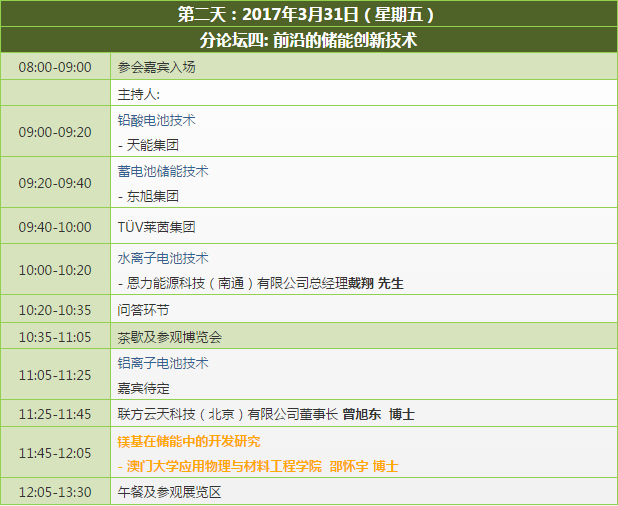
Task: Click time cell '10:35-11:05'
Action: click(55, 337)
